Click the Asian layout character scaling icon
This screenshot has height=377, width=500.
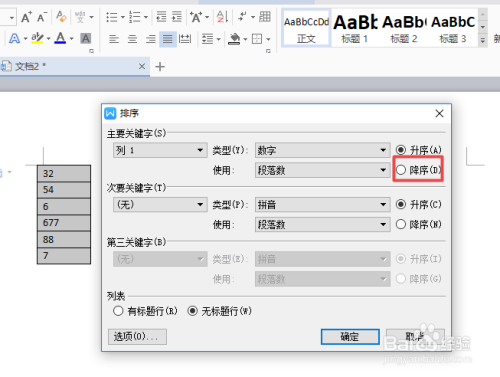[x=196, y=17]
